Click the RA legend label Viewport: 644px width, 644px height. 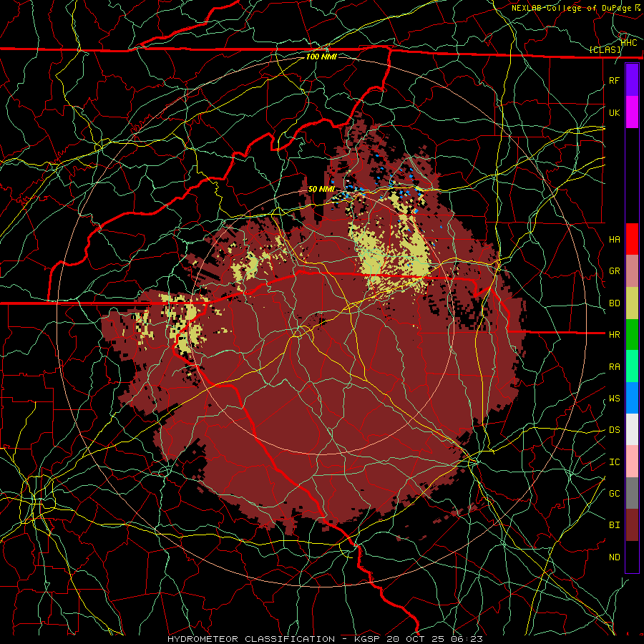(615, 367)
